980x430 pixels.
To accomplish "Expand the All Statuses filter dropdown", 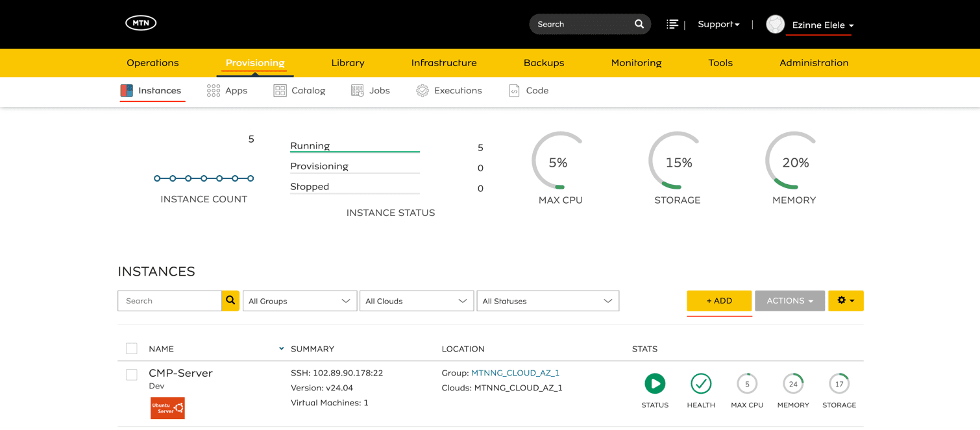I will coord(548,301).
